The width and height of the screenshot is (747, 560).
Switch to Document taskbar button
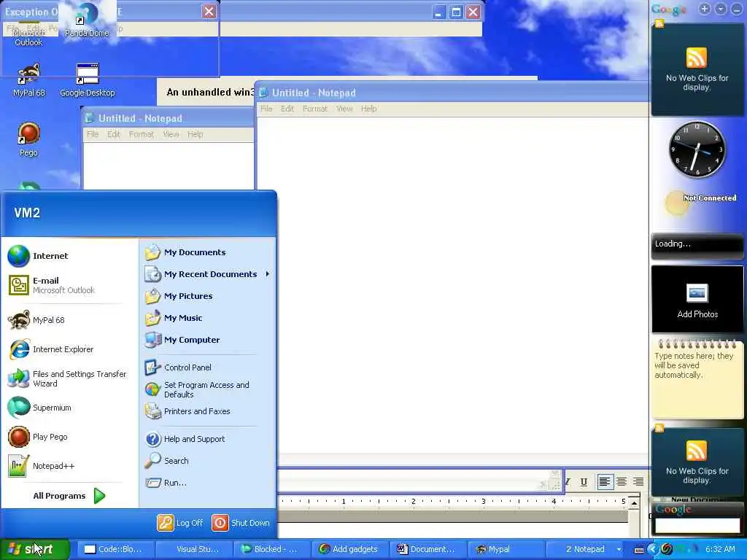429,549
